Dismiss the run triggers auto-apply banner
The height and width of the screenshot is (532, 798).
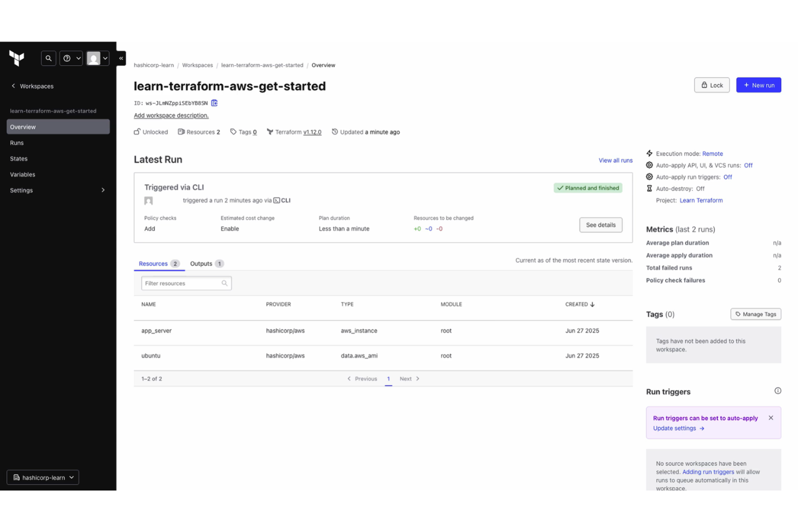click(771, 417)
